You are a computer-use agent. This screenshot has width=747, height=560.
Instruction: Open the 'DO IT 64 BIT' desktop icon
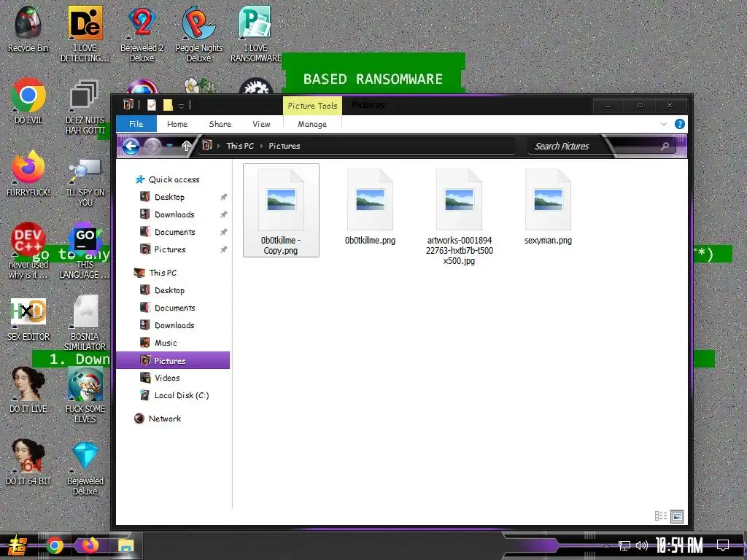pyautogui.click(x=28, y=462)
